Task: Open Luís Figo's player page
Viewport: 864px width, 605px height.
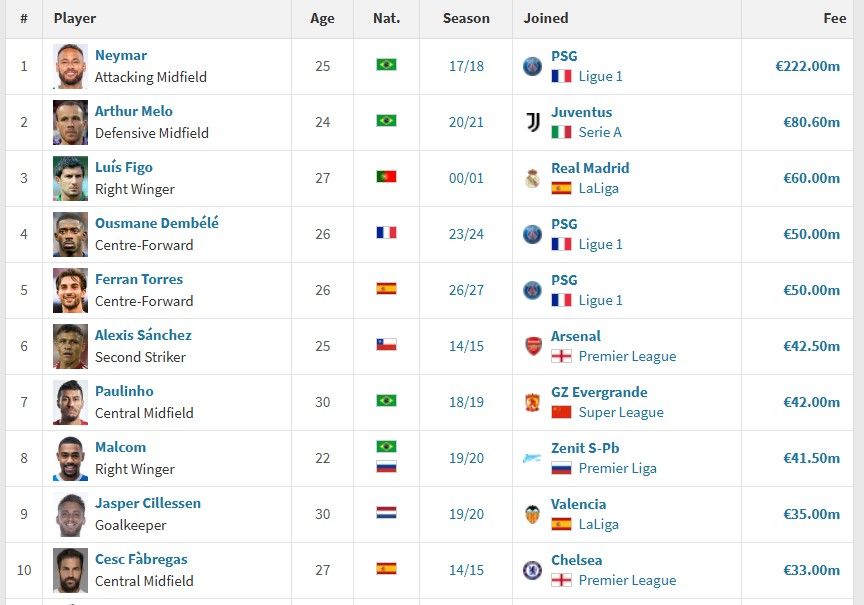Action: tap(123, 167)
